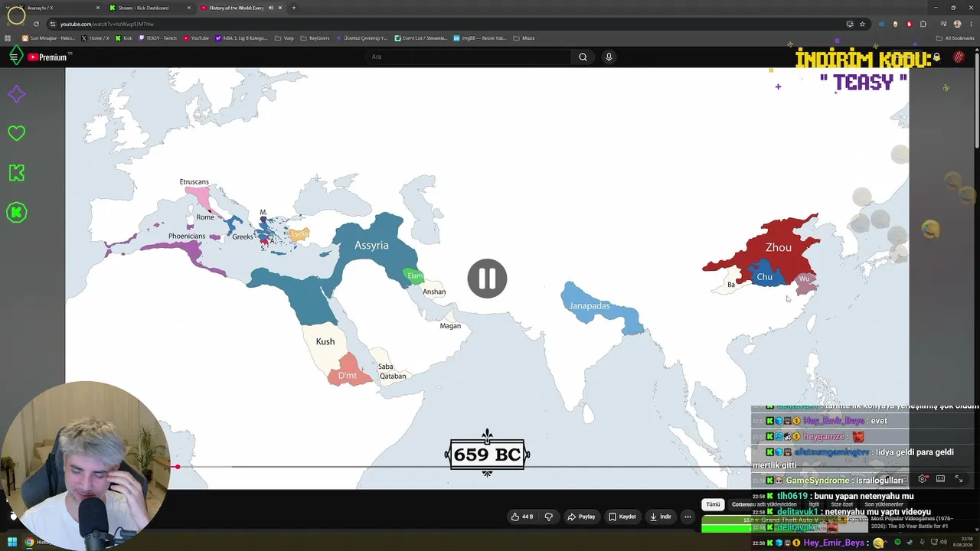980x551 pixels.
Task: Click the YouTube Premium logo
Action: (x=47, y=57)
